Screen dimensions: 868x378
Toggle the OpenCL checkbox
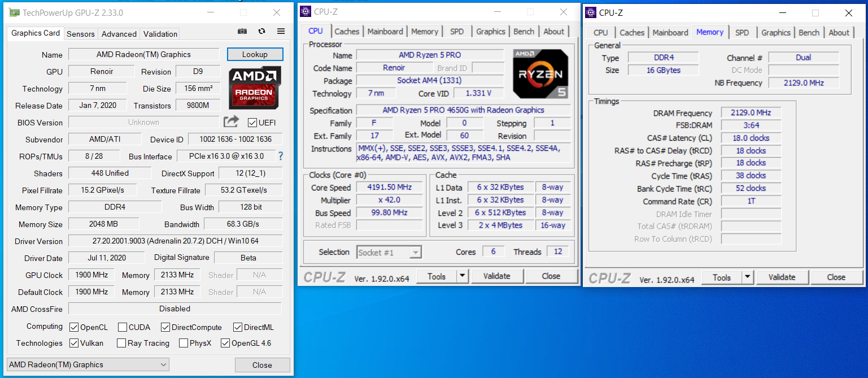click(74, 327)
